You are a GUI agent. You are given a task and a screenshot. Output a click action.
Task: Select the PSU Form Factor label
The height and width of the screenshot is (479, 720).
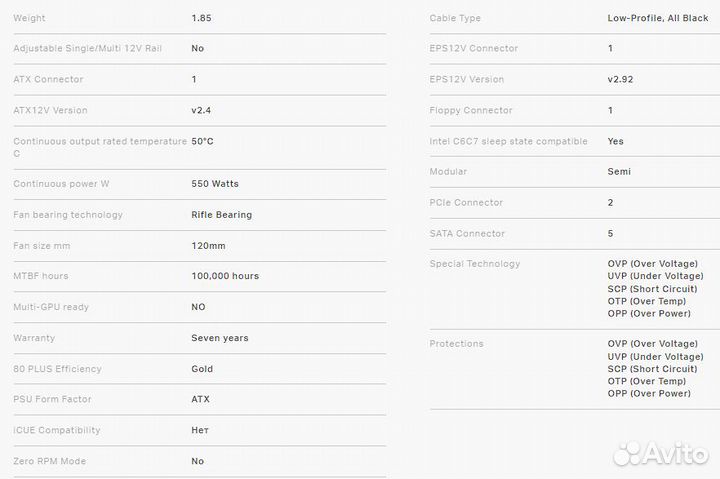point(52,399)
